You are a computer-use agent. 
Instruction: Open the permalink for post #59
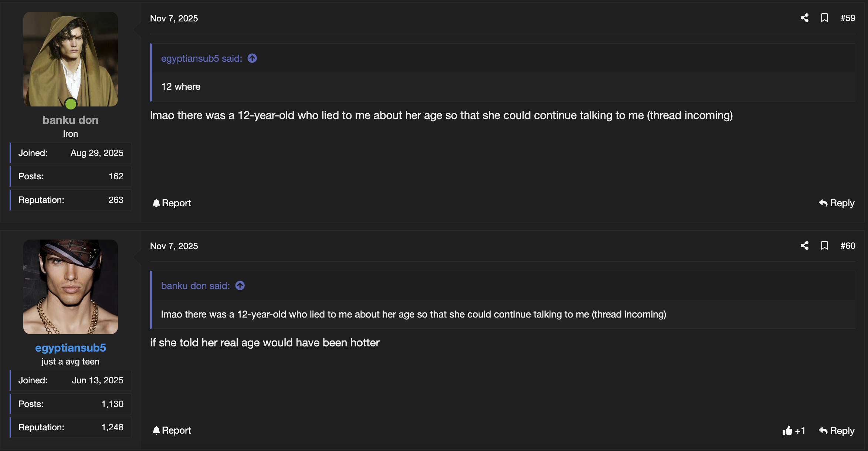pos(848,18)
